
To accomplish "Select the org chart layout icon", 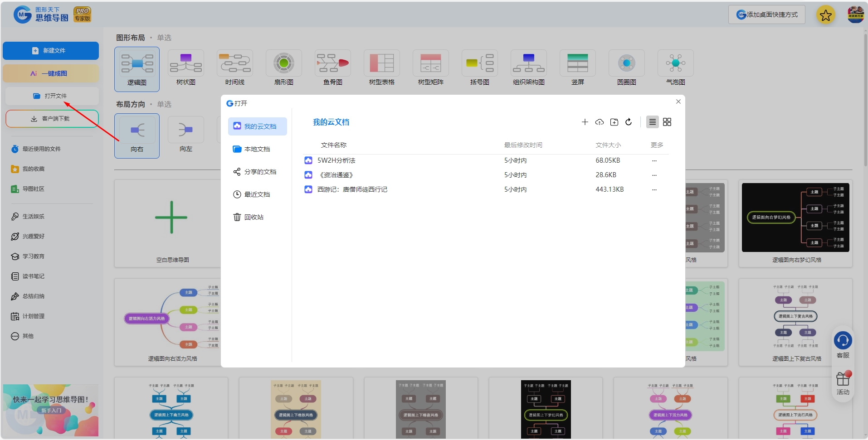I will (x=529, y=63).
